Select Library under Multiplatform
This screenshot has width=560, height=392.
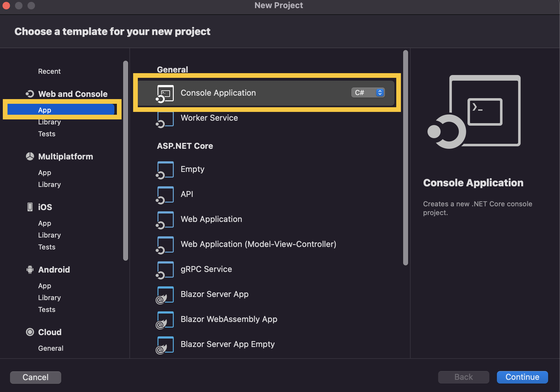pyautogui.click(x=49, y=184)
